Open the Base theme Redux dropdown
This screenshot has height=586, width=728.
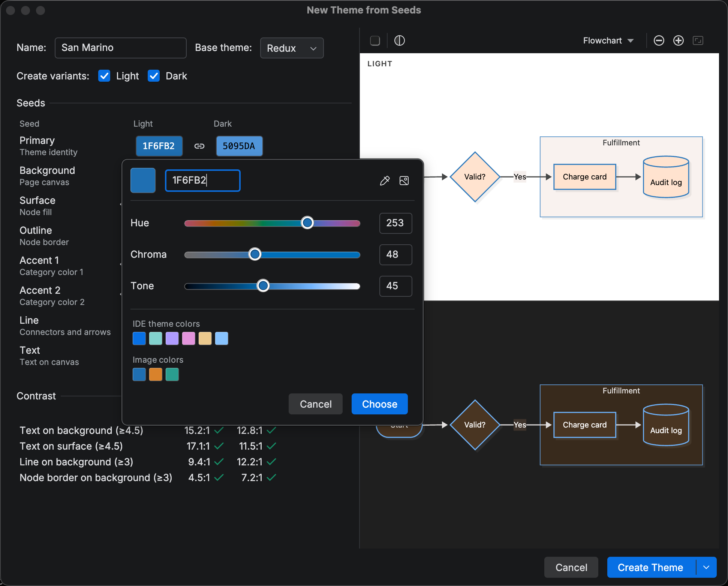click(292, 48)
